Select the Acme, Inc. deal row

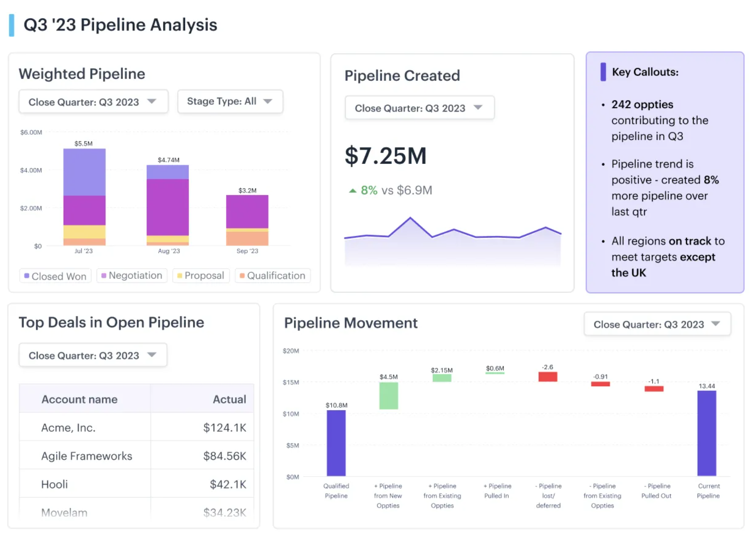click(134, 427)
